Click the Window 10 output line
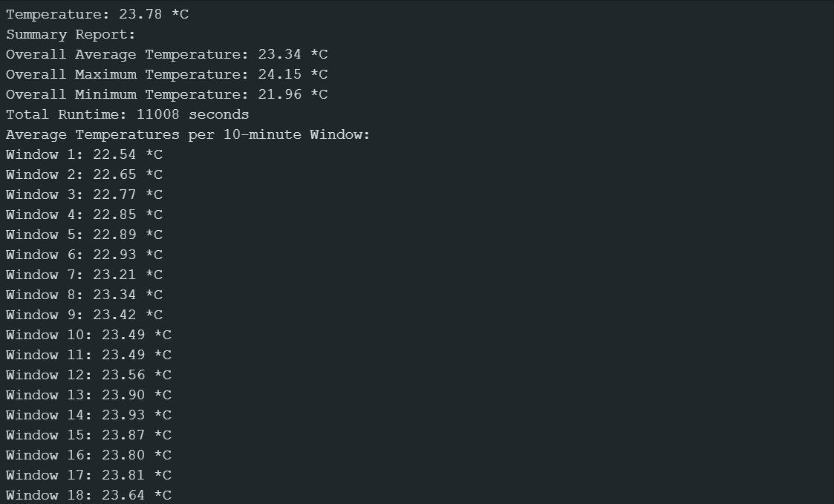This screenshot has height=504, width=834. click(x=88, y=335)
